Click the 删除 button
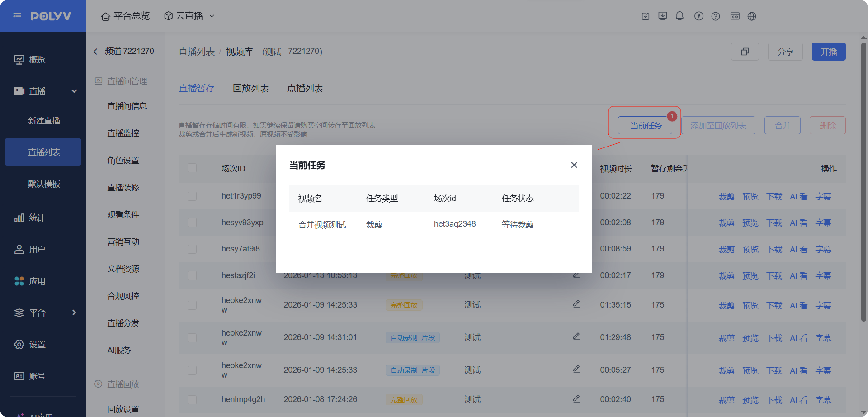The width and height of the screenshot is (868, 417). (828, 125)
